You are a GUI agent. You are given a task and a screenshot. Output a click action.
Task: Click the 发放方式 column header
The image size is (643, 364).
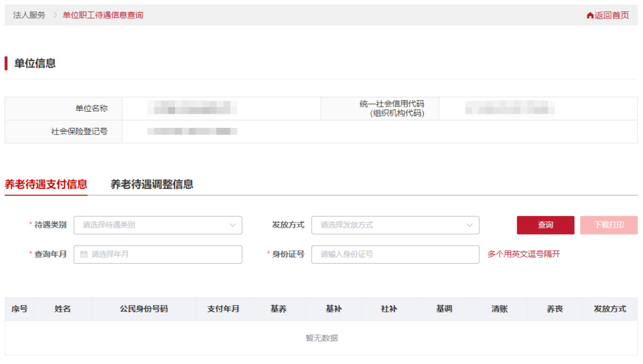(x=609, y=309)
